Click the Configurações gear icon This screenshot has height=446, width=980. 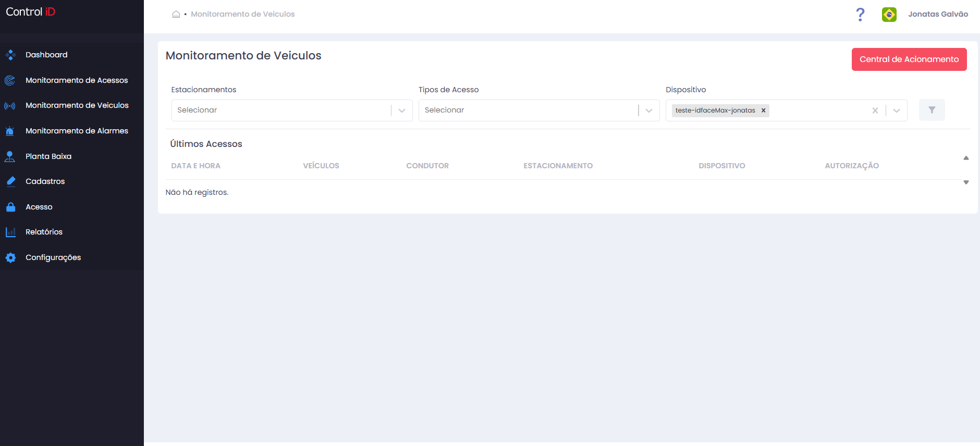click(10, 257)
